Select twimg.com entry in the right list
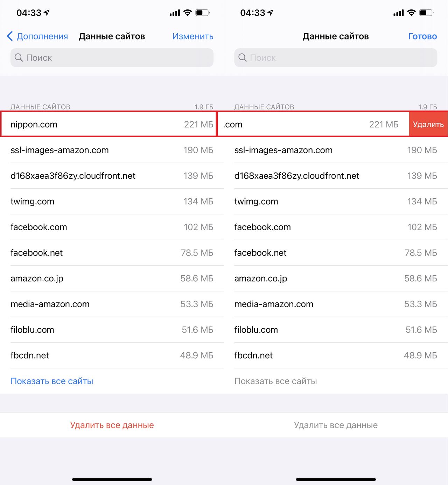This screenshot has width=448, height=485. point(335,201)
